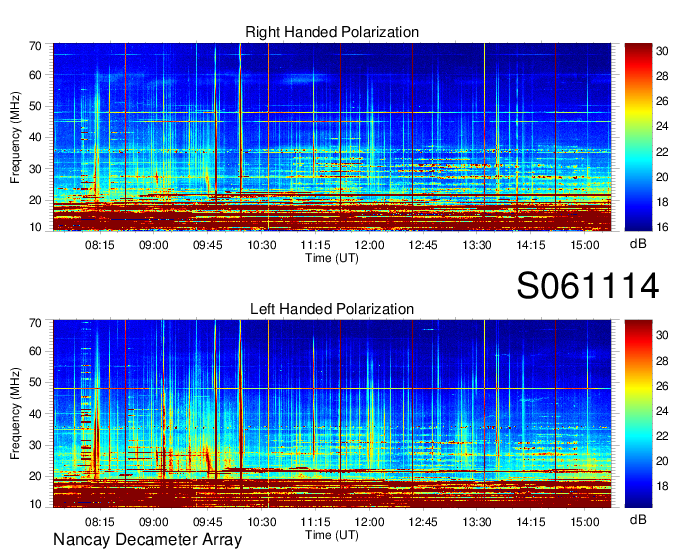Click "Time (UT)" label under Right Handed plot
This screenshot has width=680, height=552.
pos(332,258)
